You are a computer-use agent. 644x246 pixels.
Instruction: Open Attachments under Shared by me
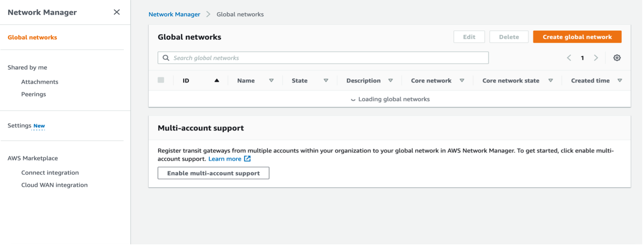pos(40,82)
